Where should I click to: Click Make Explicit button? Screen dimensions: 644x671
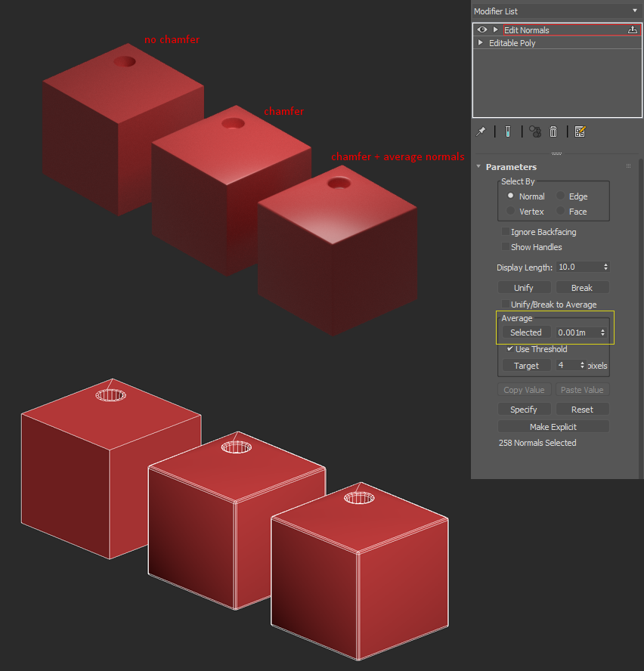(x=553, y=427)
